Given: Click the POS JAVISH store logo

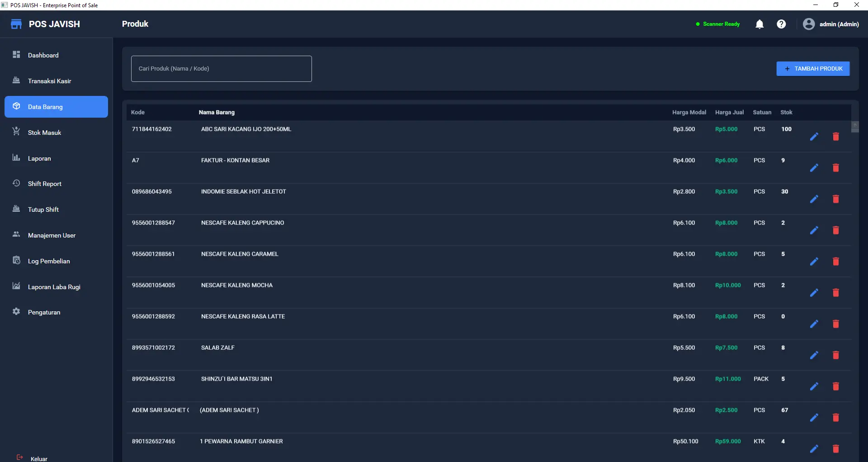Looking at the screenshot, I should click(16, 24).
